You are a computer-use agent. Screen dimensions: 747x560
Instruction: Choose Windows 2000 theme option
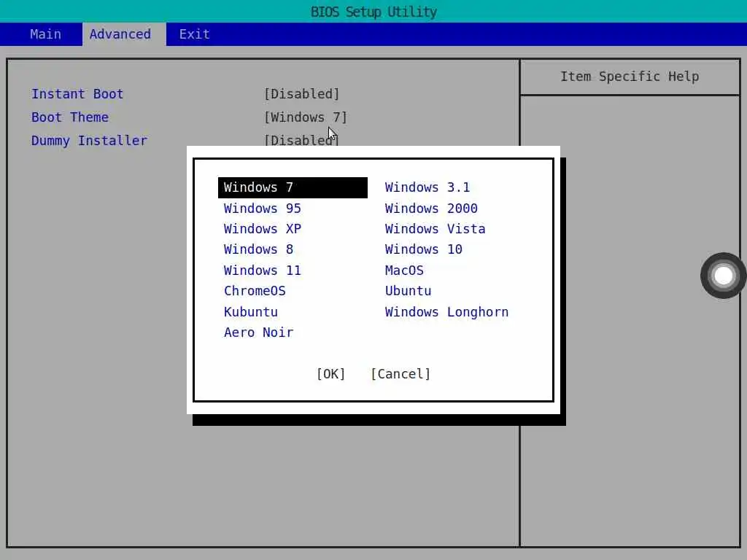pyautogui.click(x=431, y=209)
